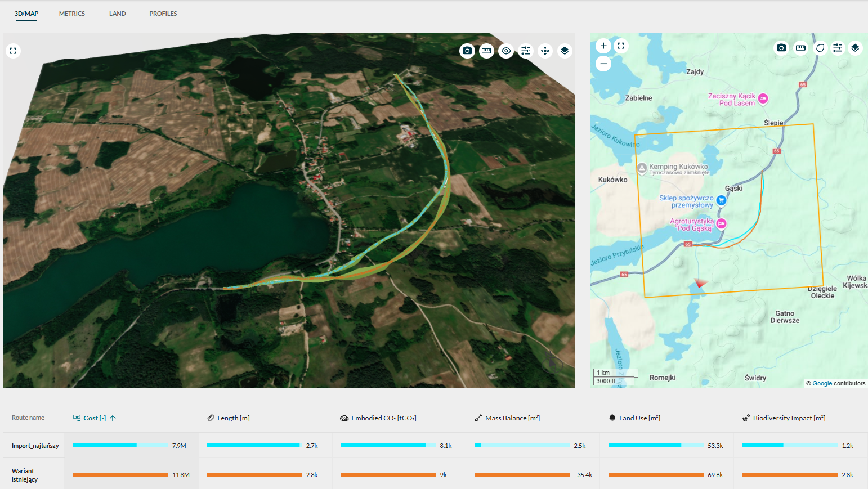Image resolution: width=868 pixels, height=489 pixels.
Task: Open the map layers selector
Action: click(x=855, y=48)
